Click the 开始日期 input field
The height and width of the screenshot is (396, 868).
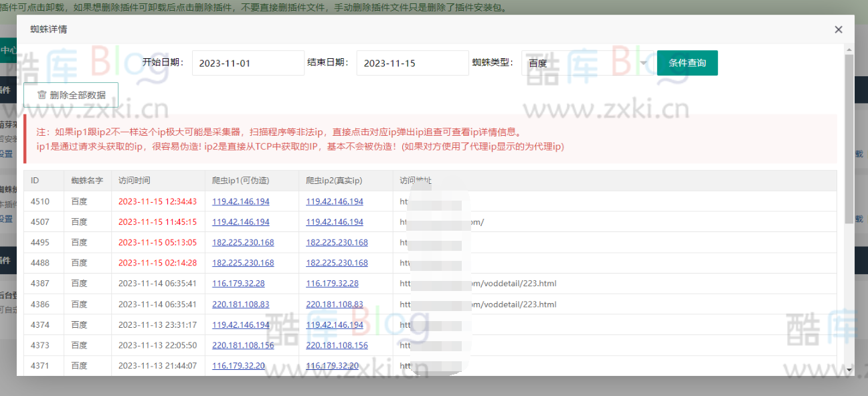(248, 63)
